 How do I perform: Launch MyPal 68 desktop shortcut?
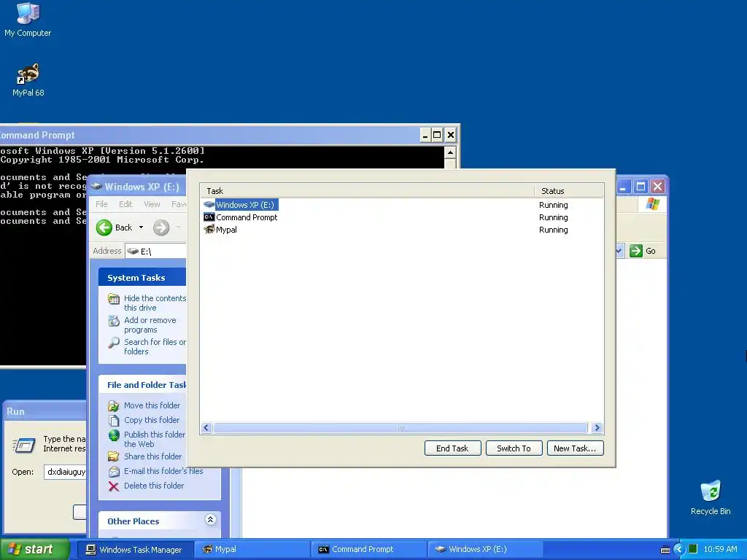[28, 79]
